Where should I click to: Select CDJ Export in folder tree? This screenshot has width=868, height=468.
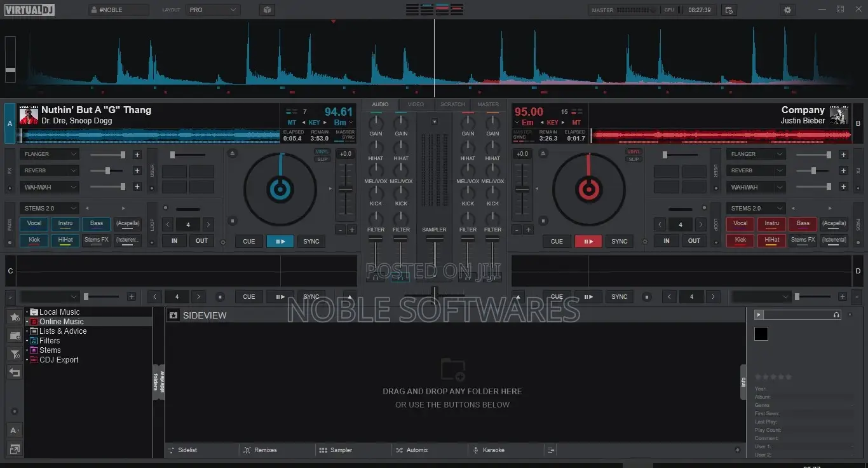pyautogui.click(x=59, y=360)
